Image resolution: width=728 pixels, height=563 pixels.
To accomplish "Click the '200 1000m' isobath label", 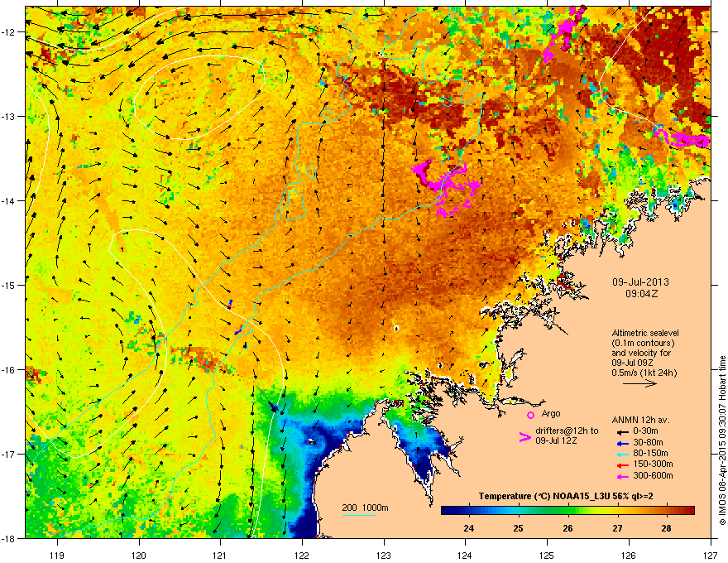I will (366, 508).
